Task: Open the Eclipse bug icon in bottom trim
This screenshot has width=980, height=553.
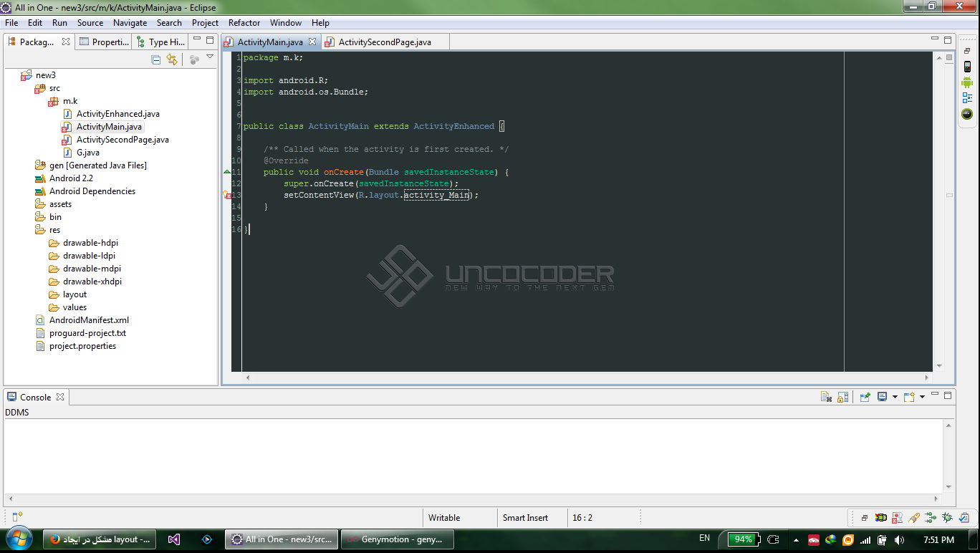Action: point(947,517)
